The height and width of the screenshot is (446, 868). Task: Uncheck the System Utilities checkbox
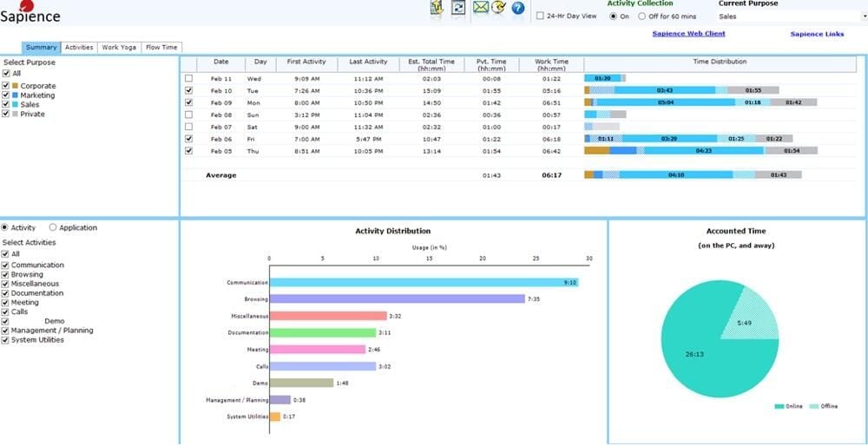pyautogui.click(x=5, y=340)
